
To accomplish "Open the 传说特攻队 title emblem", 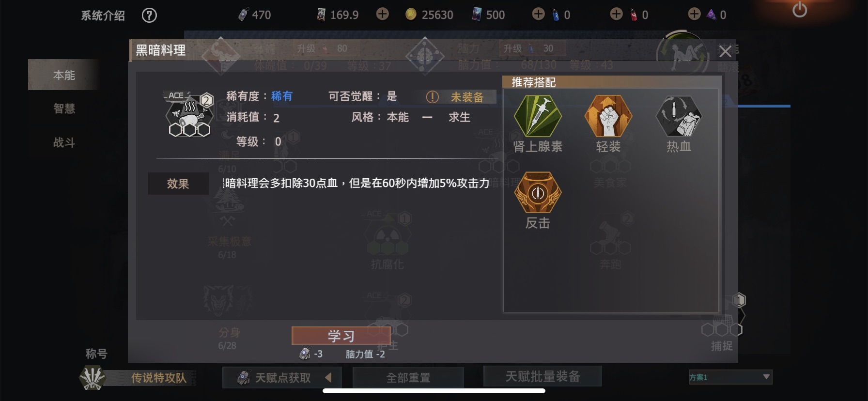I will 92,378.
